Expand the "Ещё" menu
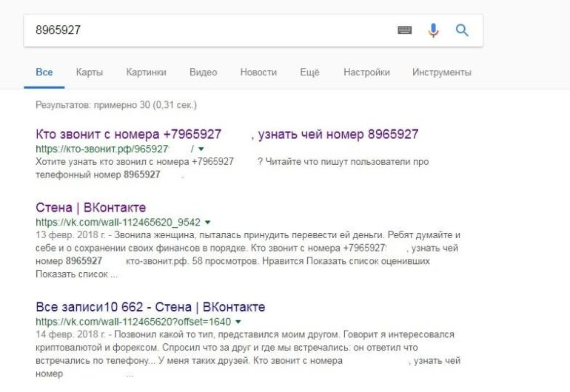570x392 pixels. click(x=309, y=72)
